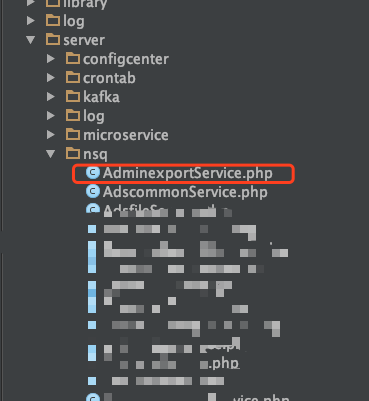Click the configcenter folder icon

(73, 58)
